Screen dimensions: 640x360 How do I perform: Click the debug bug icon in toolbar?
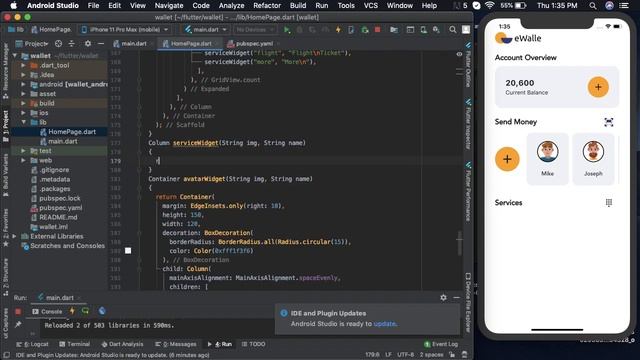tap(300, 30)
